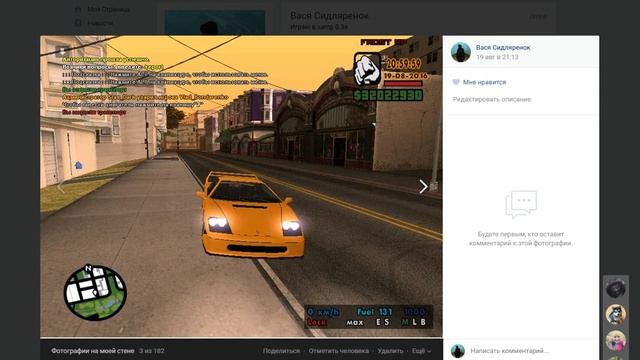This screenshot has height=360, width=640.
Task: Focus the Написать комментарий field
Action: 509,351
